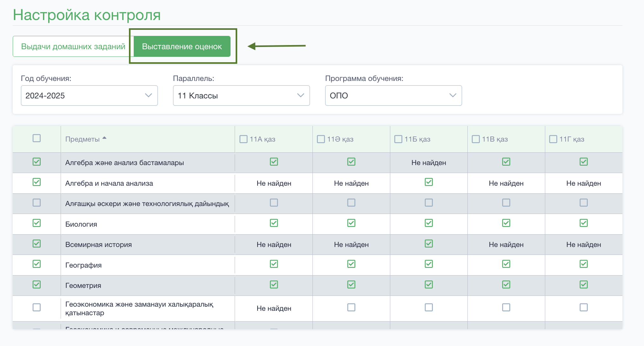Toggle the 11В қаз column header checkbox
This screenshot has height=346, width=644.
point(476,139)
